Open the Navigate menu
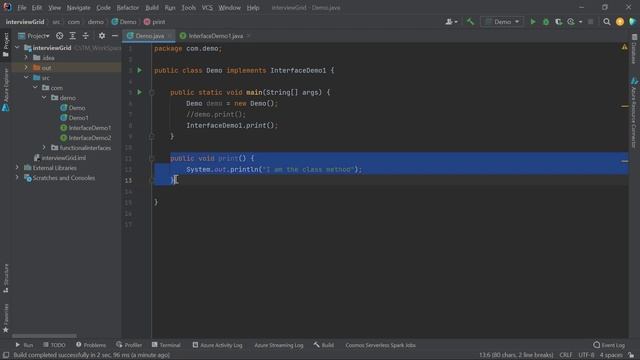The height and width of the screenshot is (360, 640). coord(78,8)
